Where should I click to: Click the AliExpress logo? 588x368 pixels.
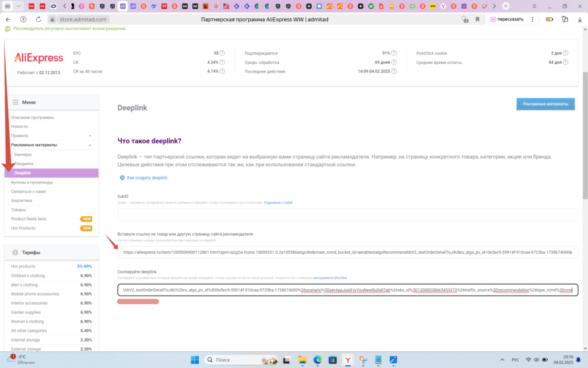[x=38, y=58]
